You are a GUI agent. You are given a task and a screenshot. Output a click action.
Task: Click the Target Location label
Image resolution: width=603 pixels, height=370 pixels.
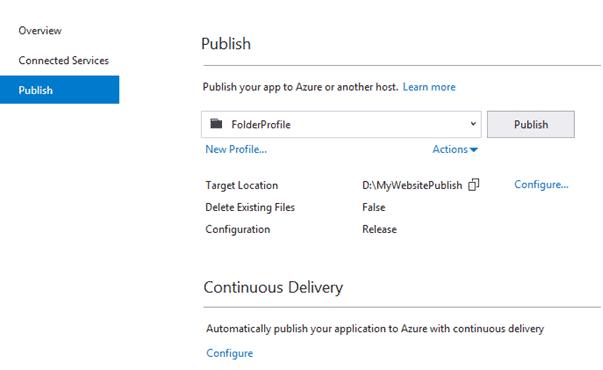pos(242,185)
